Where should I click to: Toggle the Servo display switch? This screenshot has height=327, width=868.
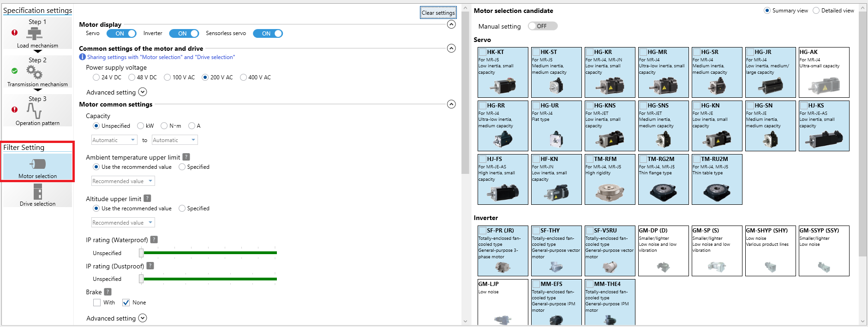tap(121, 33)
